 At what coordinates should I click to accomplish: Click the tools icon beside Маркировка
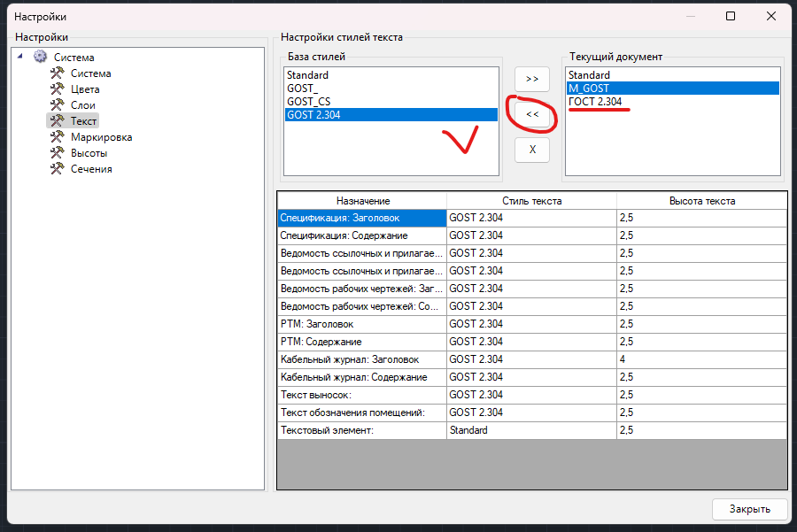[58, 137]
